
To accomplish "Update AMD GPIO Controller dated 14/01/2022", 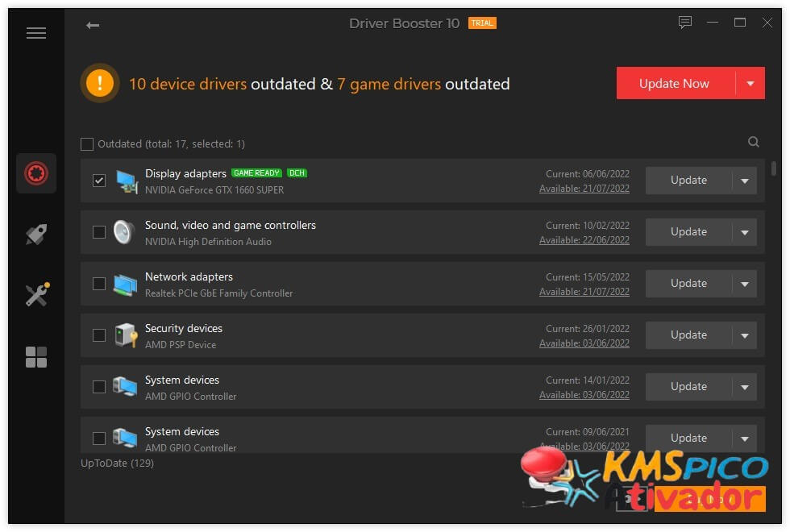I will 688,387.
